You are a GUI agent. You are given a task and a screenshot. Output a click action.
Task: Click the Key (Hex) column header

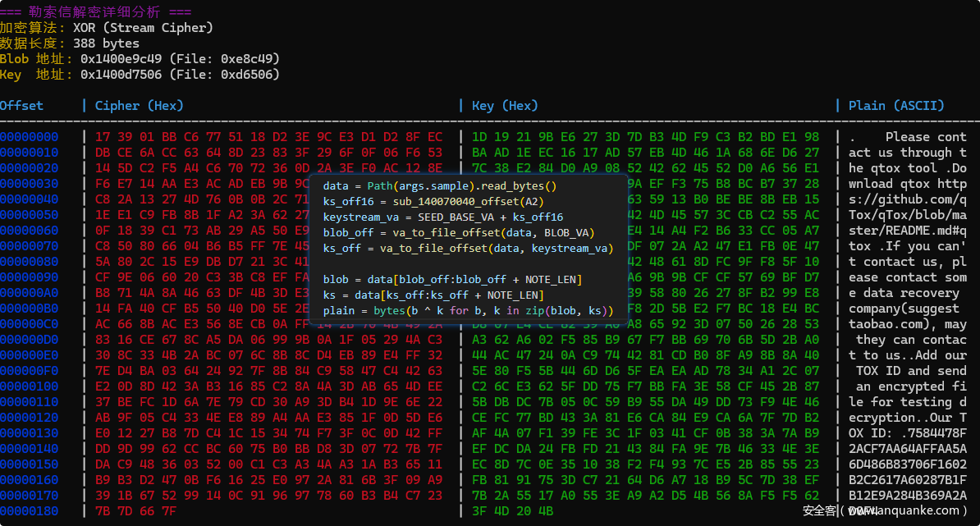(x=505, y=106)
